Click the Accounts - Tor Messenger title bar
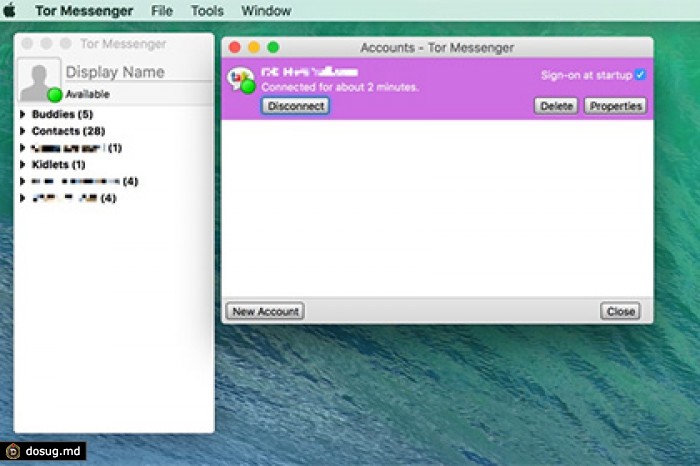The height and width of the screenshot is (466, 700). tap(437, 47)
